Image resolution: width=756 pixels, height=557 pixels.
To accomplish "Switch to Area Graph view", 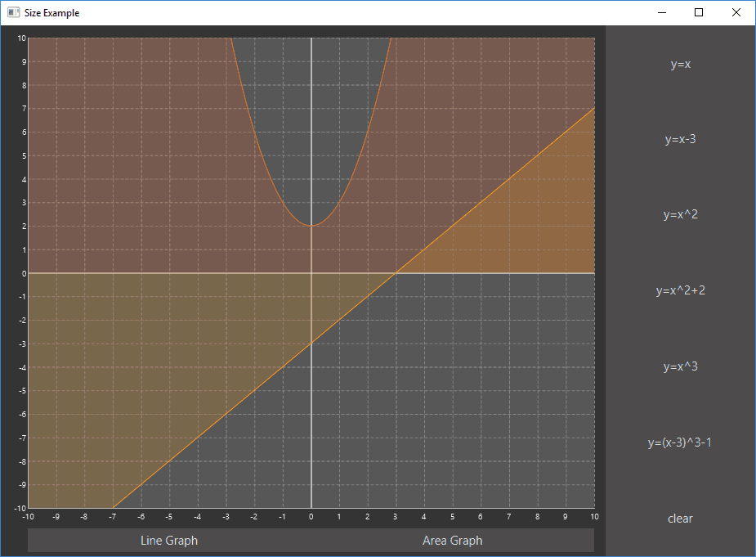I will point(452,541).
